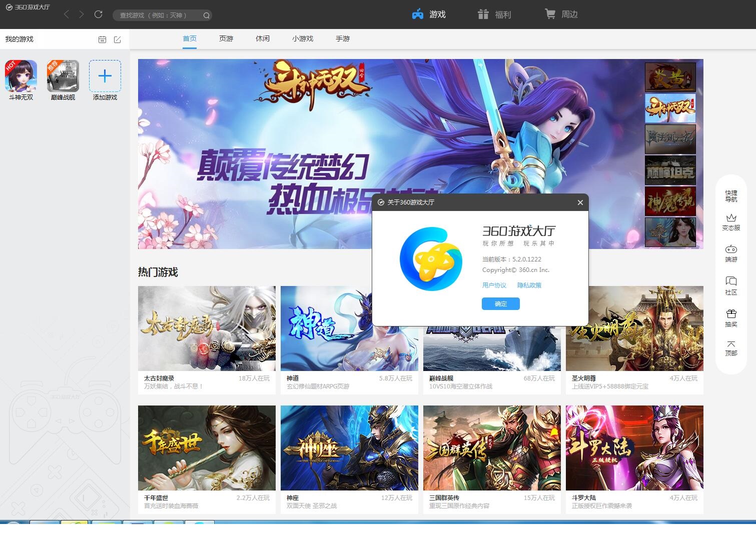Open the 福利 gift section
Screen dimensions: 756x534
click(494, 14)
